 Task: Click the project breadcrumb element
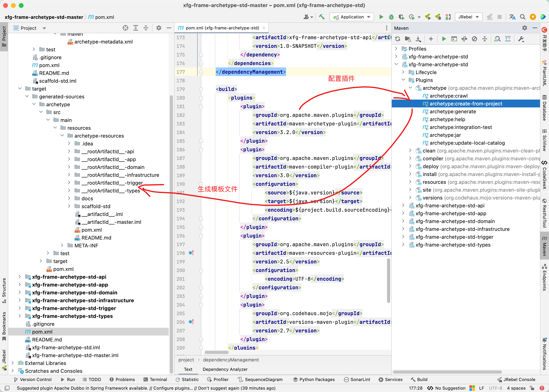coord(186,360)
